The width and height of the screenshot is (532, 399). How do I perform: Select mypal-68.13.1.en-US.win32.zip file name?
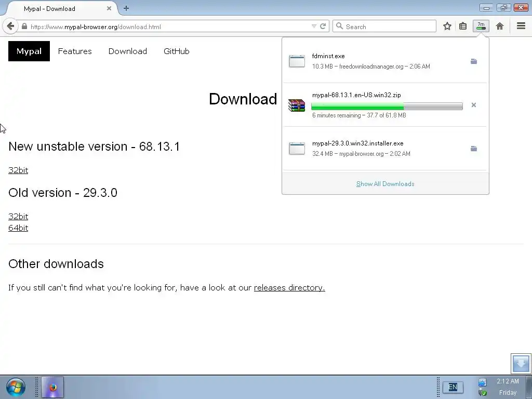(x=356, y=95)
